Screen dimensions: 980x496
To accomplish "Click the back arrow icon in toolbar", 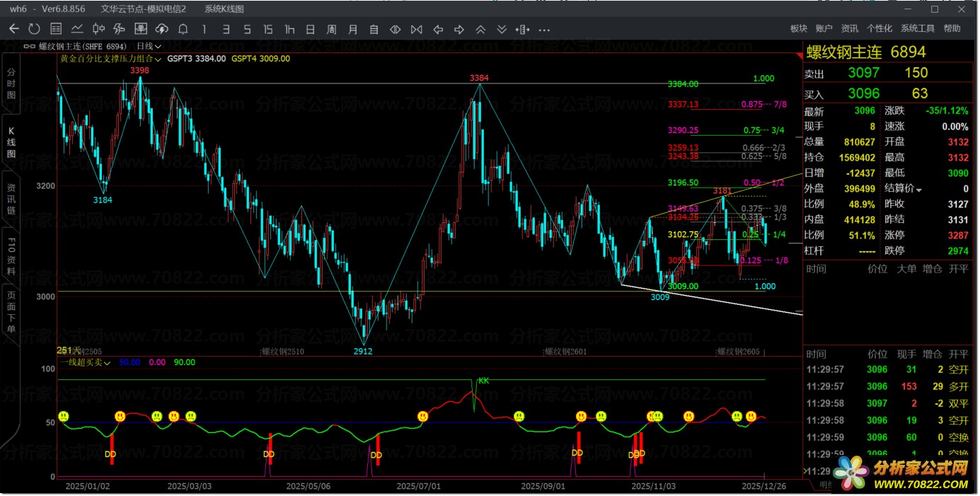I will 13,29.
